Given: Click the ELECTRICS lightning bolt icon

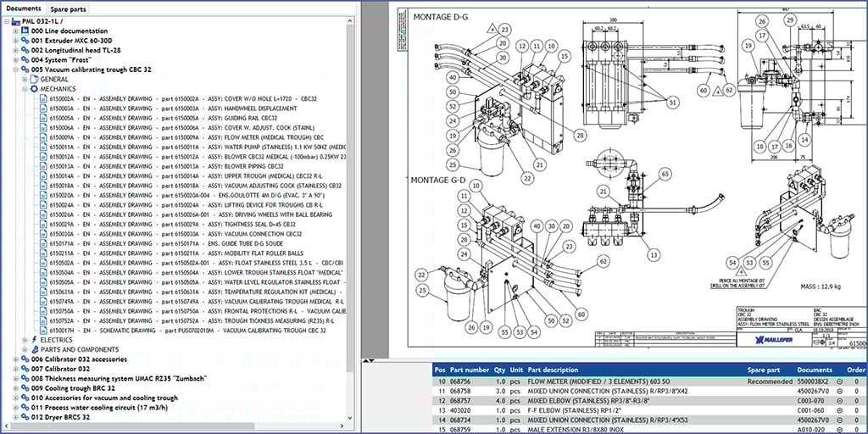Looking at the screenshot, I should click(x=34, y=340).
